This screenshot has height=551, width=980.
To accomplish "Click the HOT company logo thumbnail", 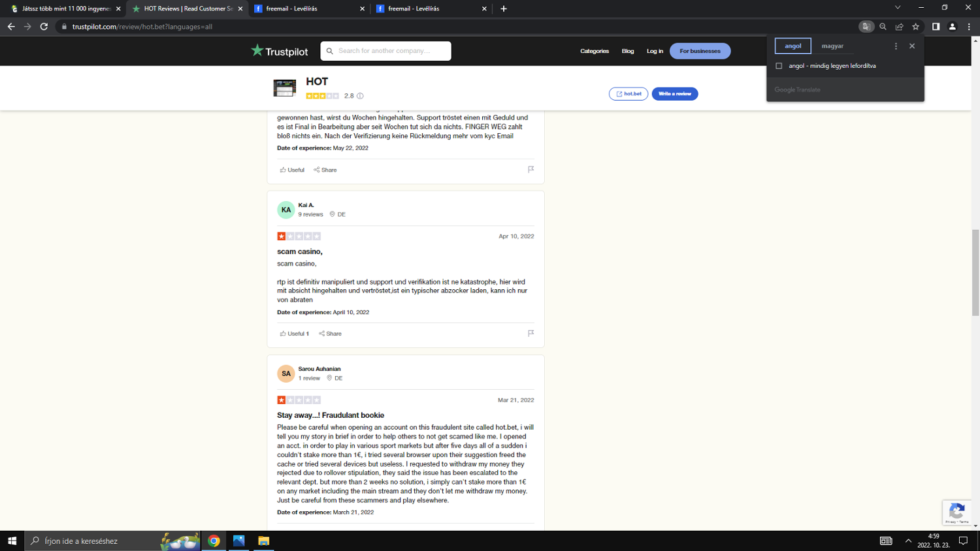I will pyautogui.click(x=285, y=88).
